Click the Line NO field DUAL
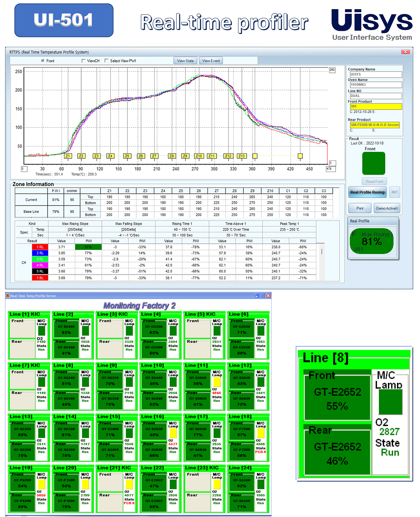 (x=376, y=96)
